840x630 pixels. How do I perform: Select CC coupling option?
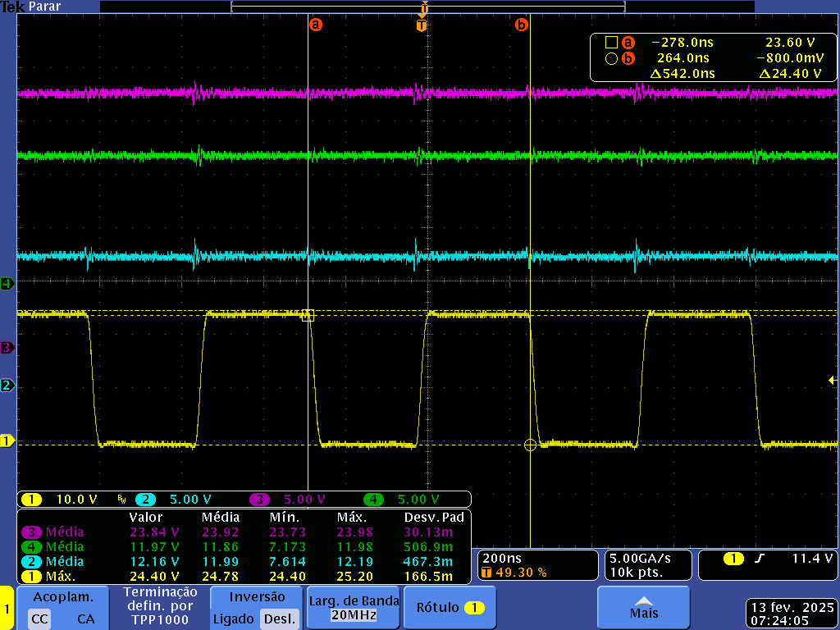coord(39,619)
